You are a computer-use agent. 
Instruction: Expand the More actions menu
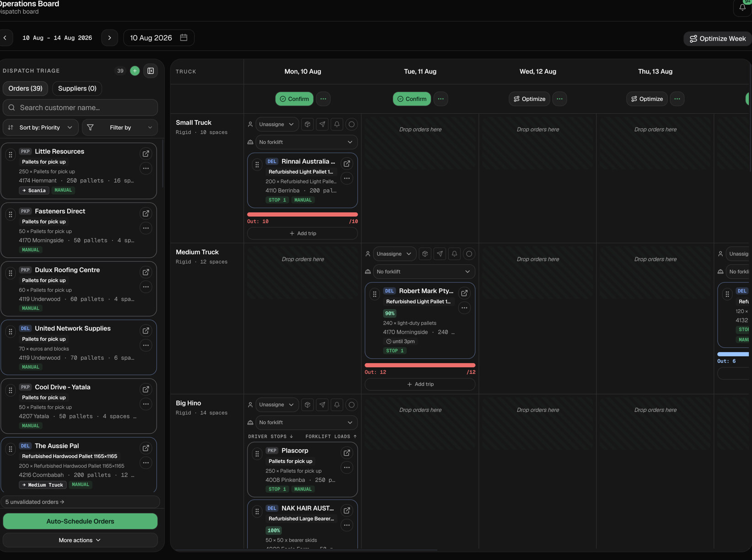pos(80,540)
